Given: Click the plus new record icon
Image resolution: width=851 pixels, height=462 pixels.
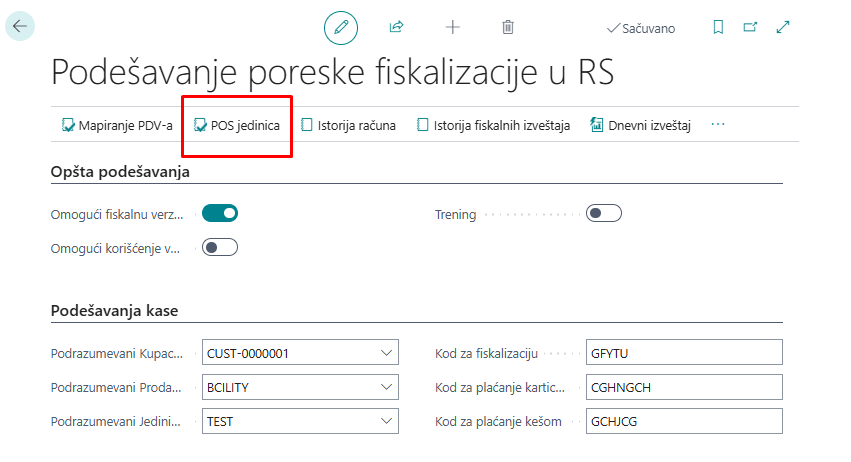Looking at the screenshot, I should point(452,27).
